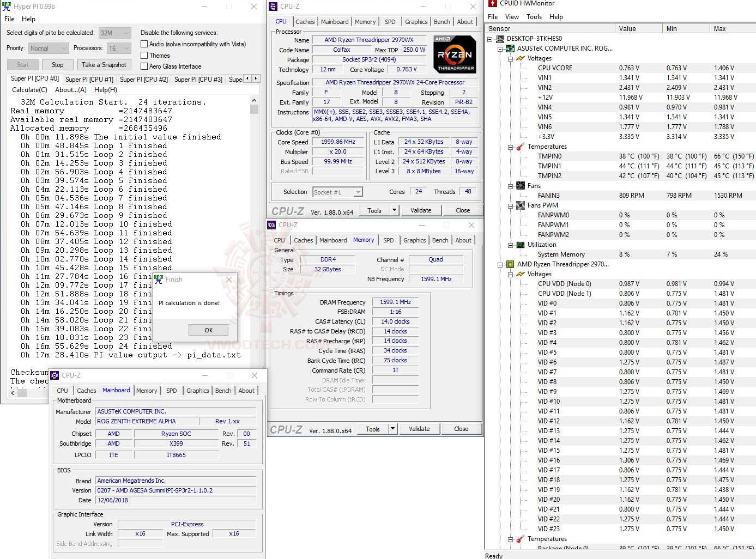Click the Super PI output vertical scrollbar thumb
Viewport: 756px width, 559px height.
click(254, 109)
